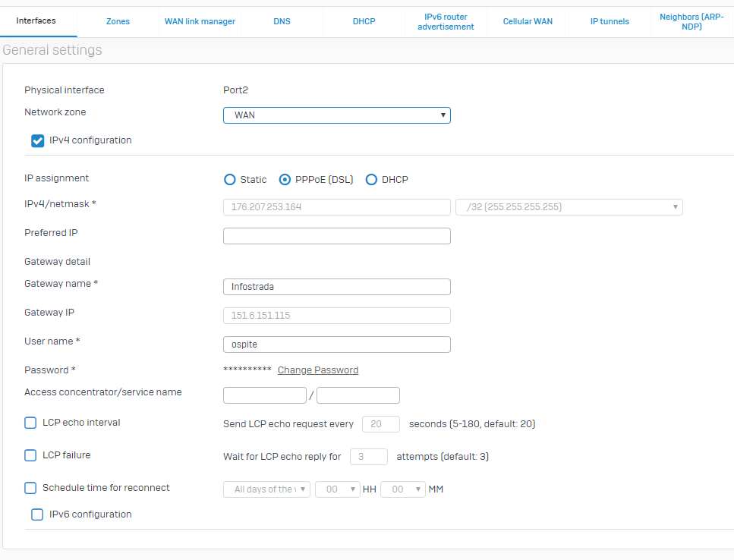Enable the LCP echo interval checkbox
Viewport: 734px width, 560px height.
[30, 423]
